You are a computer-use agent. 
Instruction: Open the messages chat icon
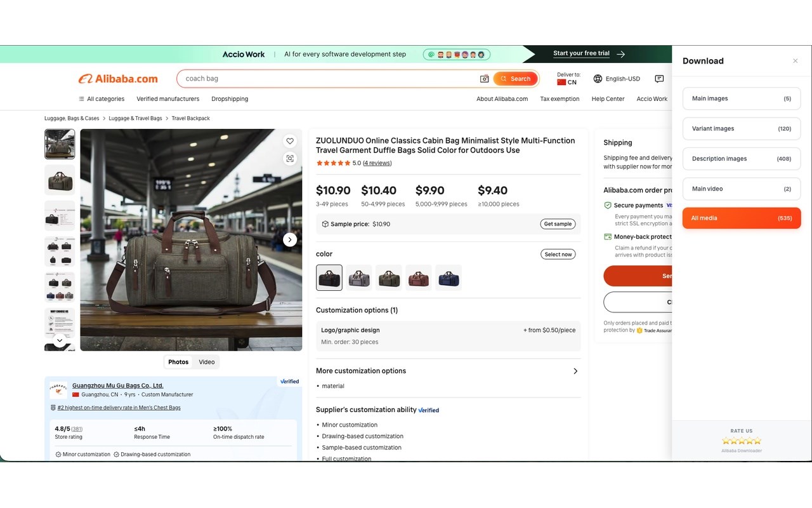pos(659,79)
